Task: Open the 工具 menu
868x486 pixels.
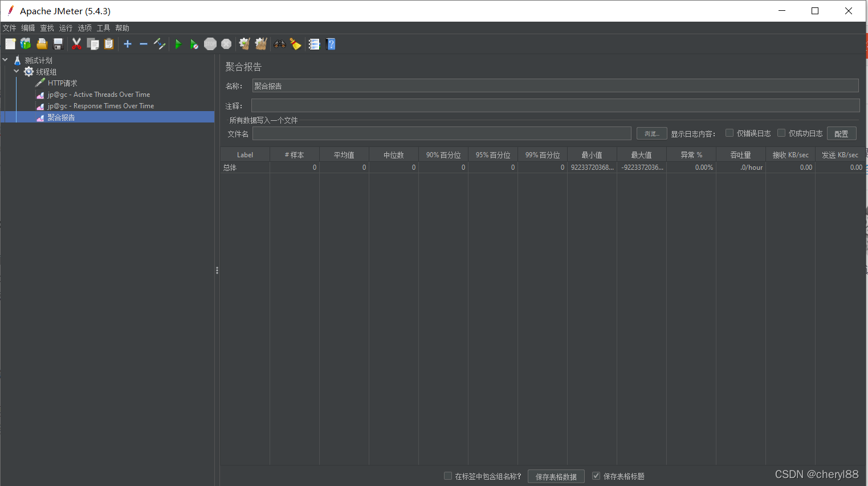Action: (x=103, y=28)
